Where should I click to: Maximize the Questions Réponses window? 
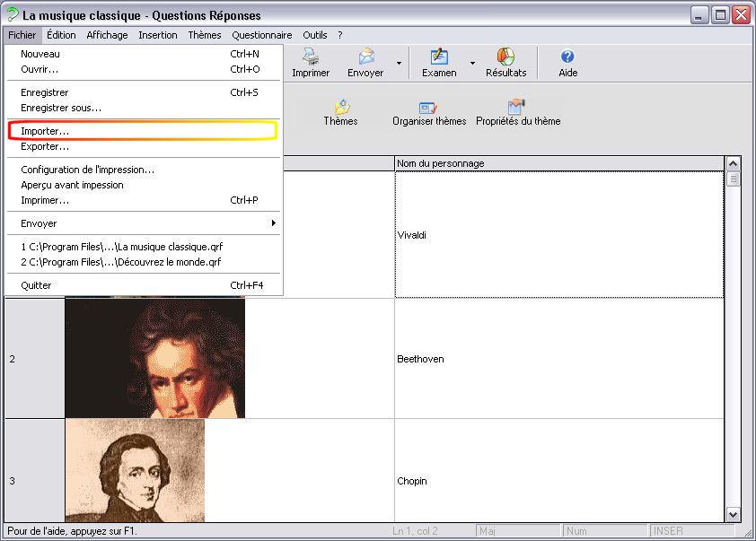[720, 15]
